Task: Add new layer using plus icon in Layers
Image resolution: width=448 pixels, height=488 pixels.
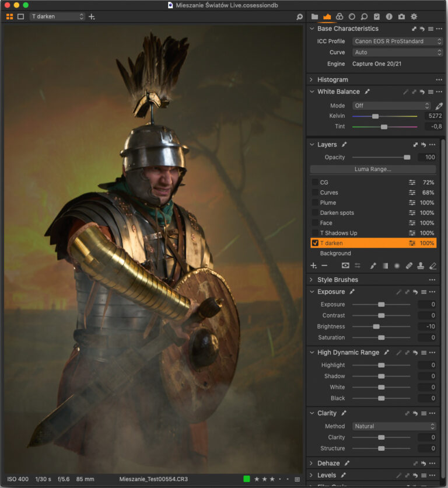Action: [x=314, y=266]
